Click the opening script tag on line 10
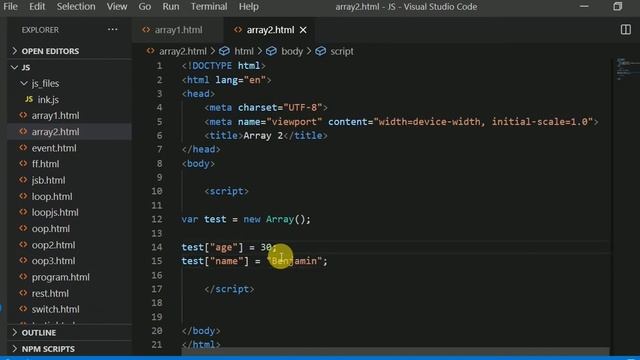This screenshot has width=640, height=360. 227,191
